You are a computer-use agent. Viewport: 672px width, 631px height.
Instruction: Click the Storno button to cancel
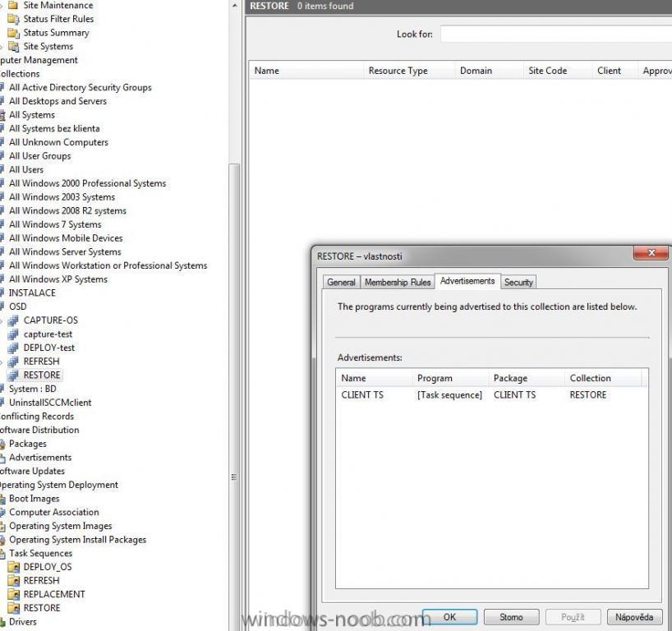(510, 617)
